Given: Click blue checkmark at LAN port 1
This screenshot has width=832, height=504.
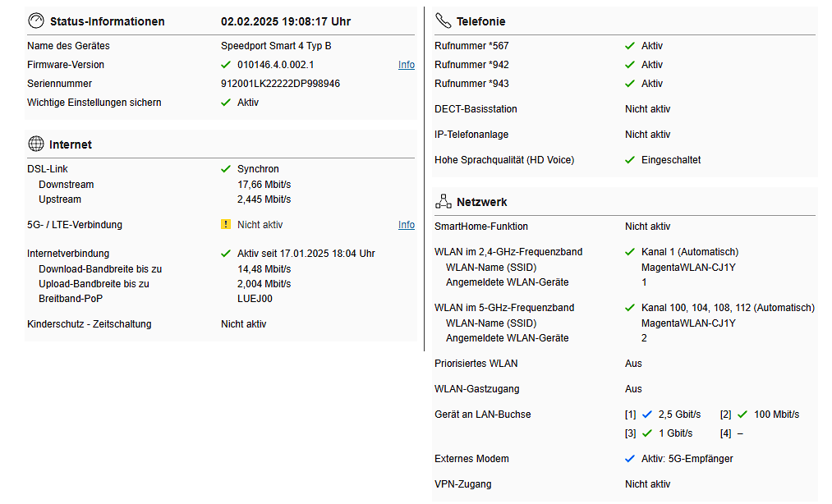Looking at the screenshot, I should (646, 415).
